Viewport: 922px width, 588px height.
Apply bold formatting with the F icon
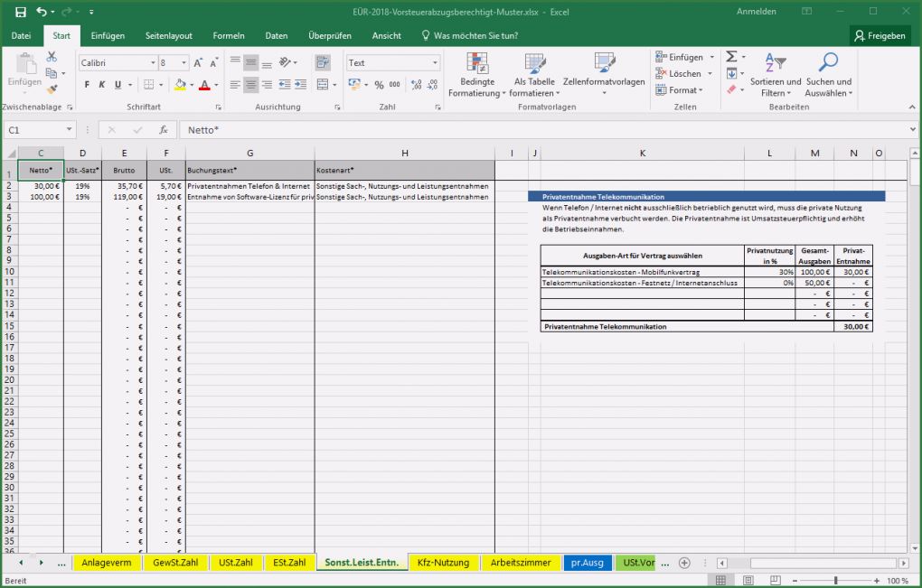[x=87, y=85]
